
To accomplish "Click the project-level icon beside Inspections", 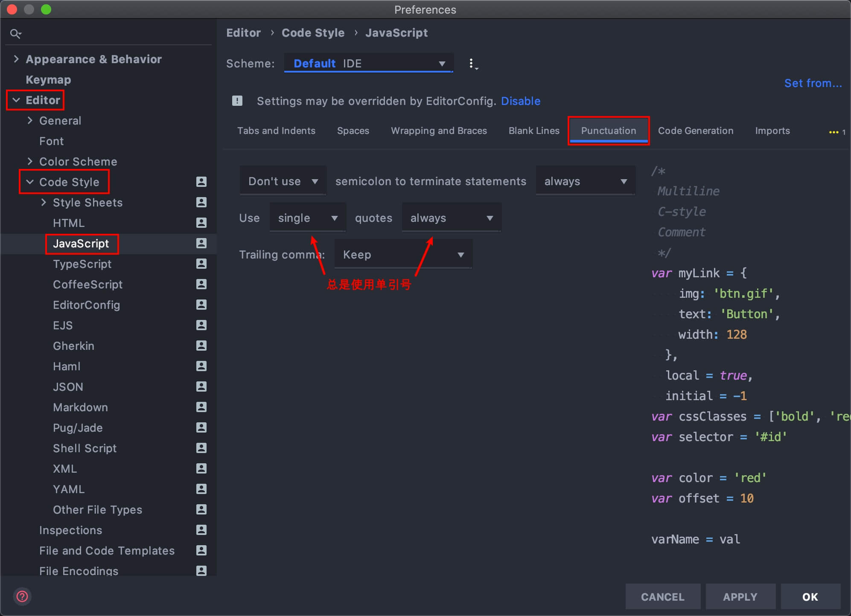I will click(x=201, y=530).
